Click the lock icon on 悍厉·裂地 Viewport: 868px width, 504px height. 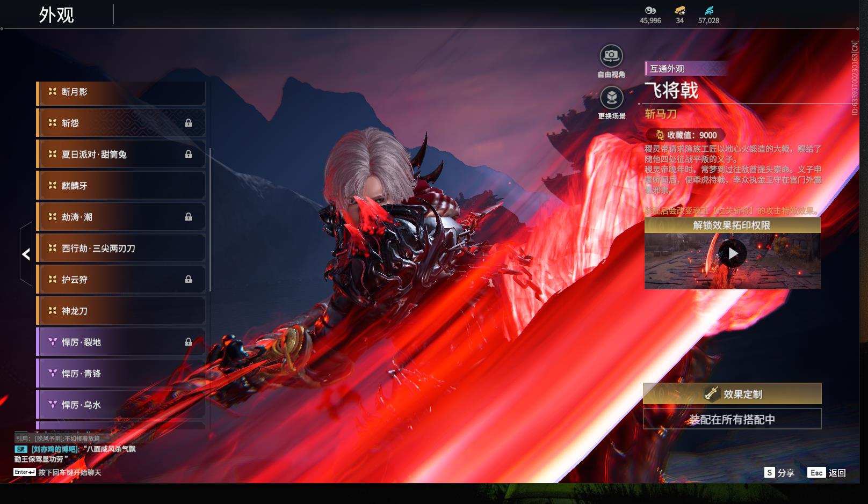[x=189, y=342]
